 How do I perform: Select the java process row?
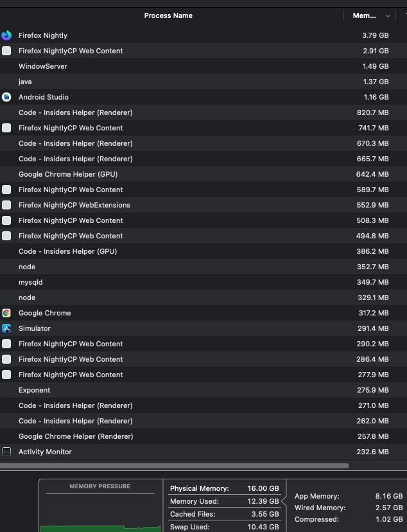[x=203, y=82]
